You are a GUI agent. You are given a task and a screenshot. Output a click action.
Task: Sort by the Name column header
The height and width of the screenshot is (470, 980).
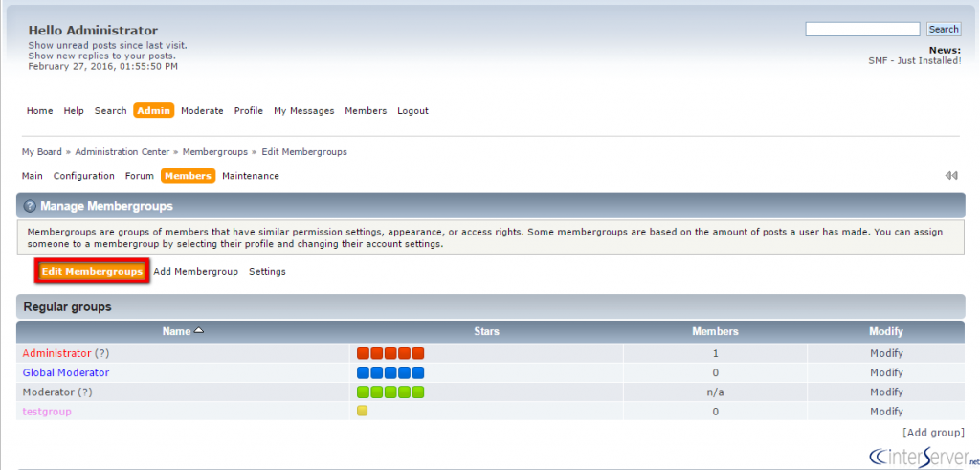(176, 331)
